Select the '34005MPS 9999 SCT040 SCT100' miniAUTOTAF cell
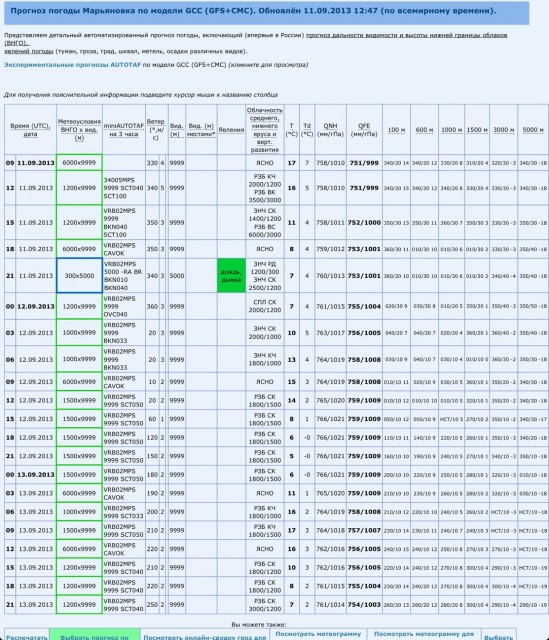 coord(124,188)
